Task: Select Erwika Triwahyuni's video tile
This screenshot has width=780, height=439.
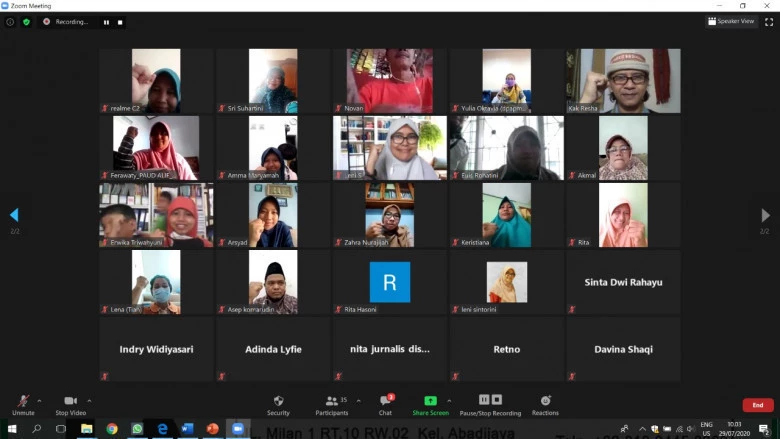Action: (156, 215)
